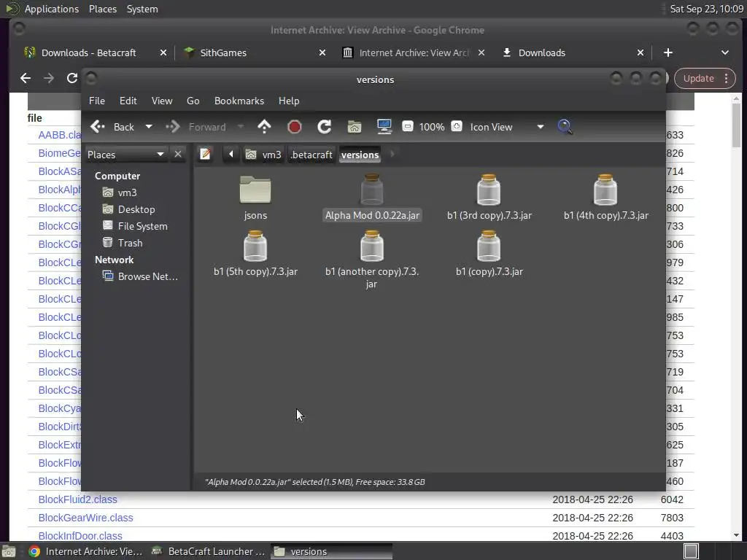Screen dimensions: 747x560
Task: Open the BlockFluid2.class link in Chrome
Action: coord(77,499)
